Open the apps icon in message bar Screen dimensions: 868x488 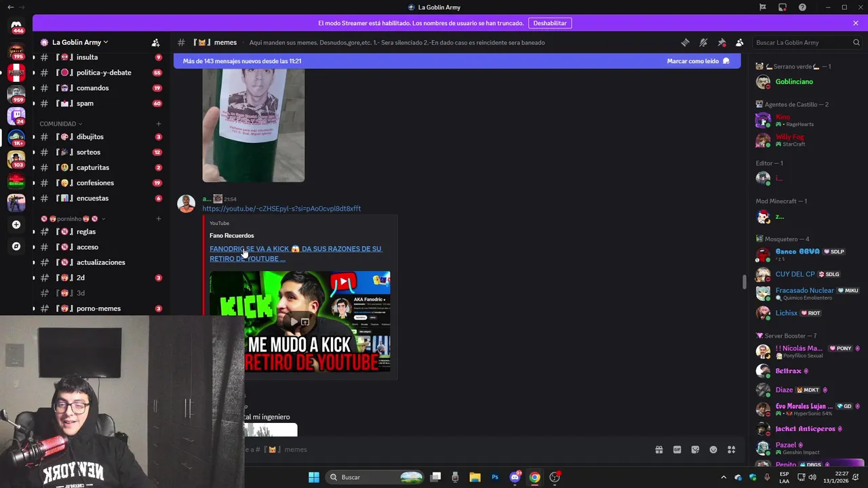tap(732, 449)
